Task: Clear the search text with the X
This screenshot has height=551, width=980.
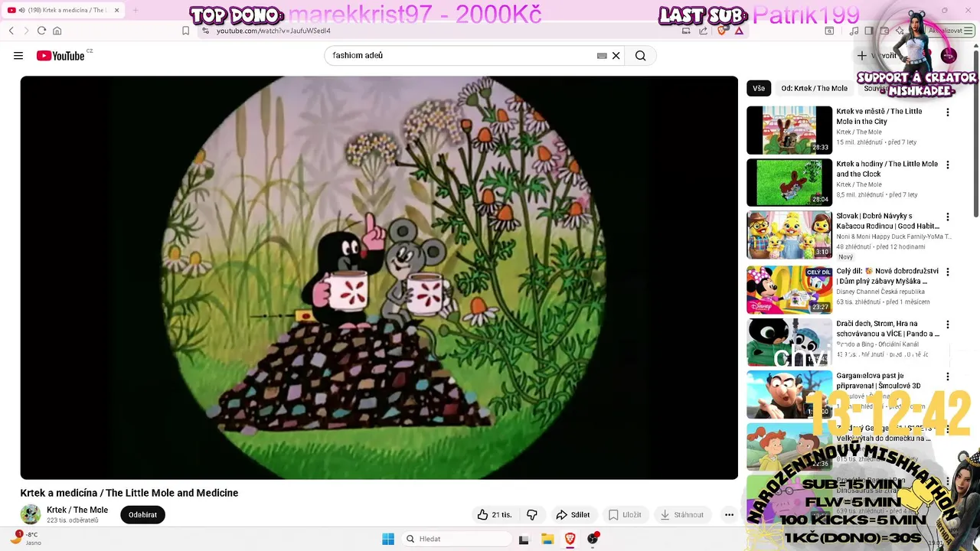Action: coord(616,56)
